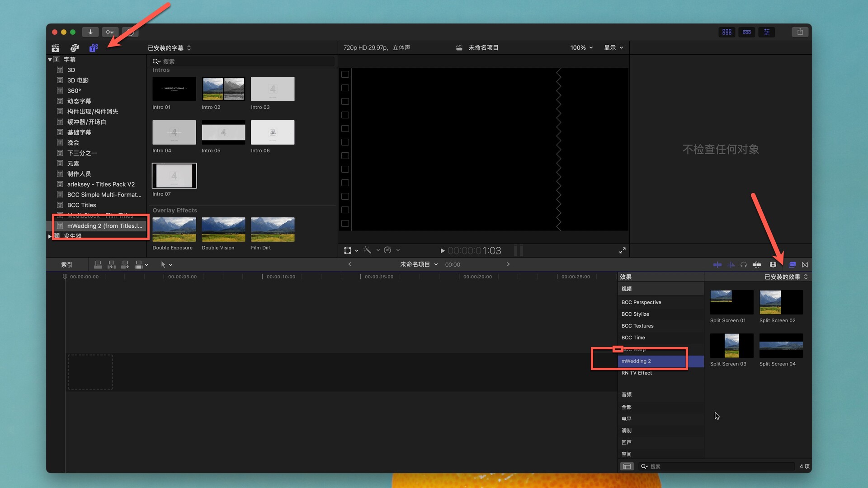Select BCC Titles category
This screenshot has width=868, height=488.
pos(81,205)
